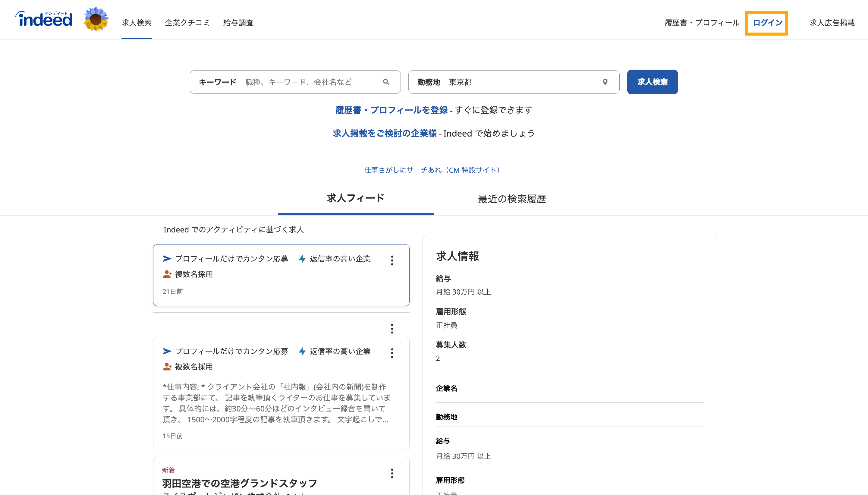Click 履歴書・プロフィールを登録 link
The width and height of the screenshot is (868, 495).
point(391,110)
